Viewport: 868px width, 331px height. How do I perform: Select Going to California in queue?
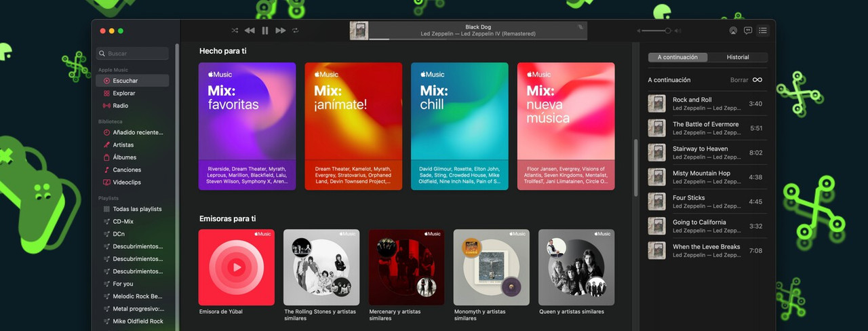(x=707, y=226)
